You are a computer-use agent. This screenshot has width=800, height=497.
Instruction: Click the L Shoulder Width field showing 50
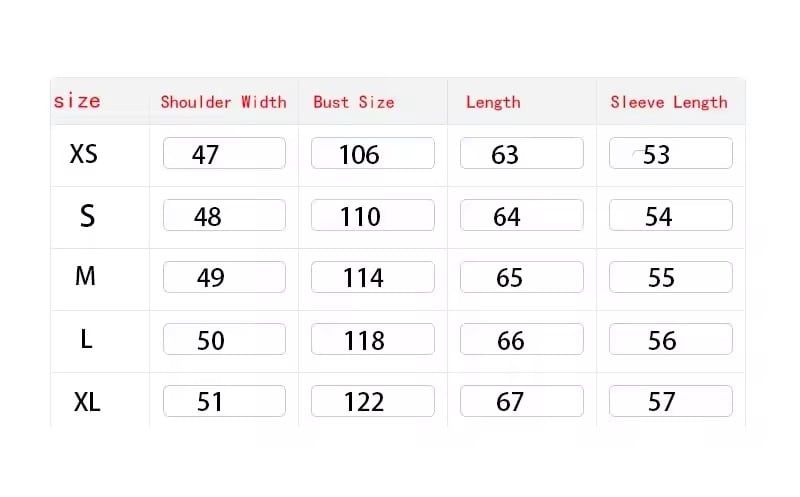pos(224,340)
